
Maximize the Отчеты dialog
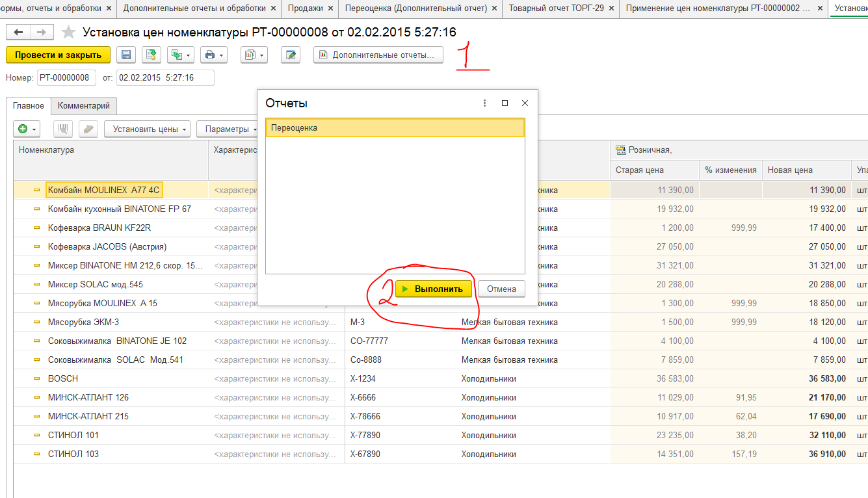click(505, 103)
